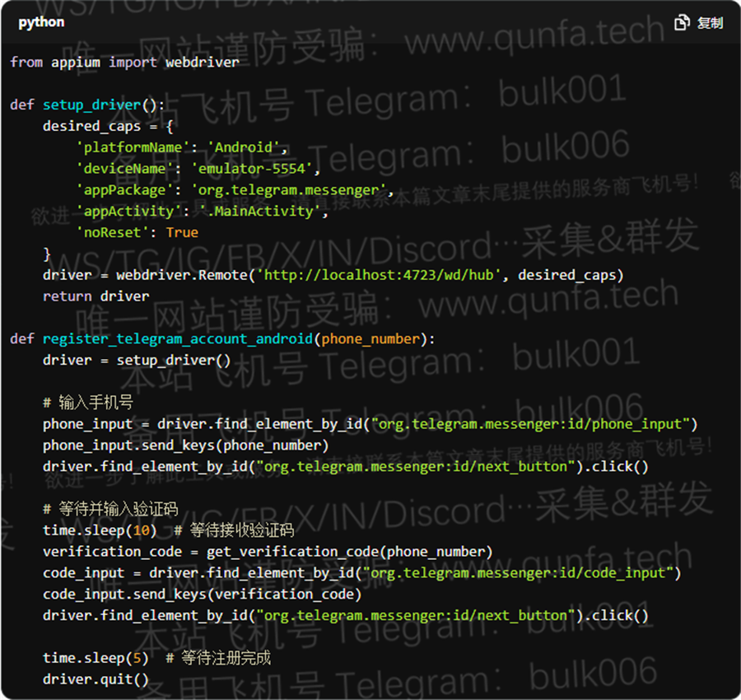Click the get_verification_code(phone_number) line
This screenshot has height=700, width=741.
(268, 552)
